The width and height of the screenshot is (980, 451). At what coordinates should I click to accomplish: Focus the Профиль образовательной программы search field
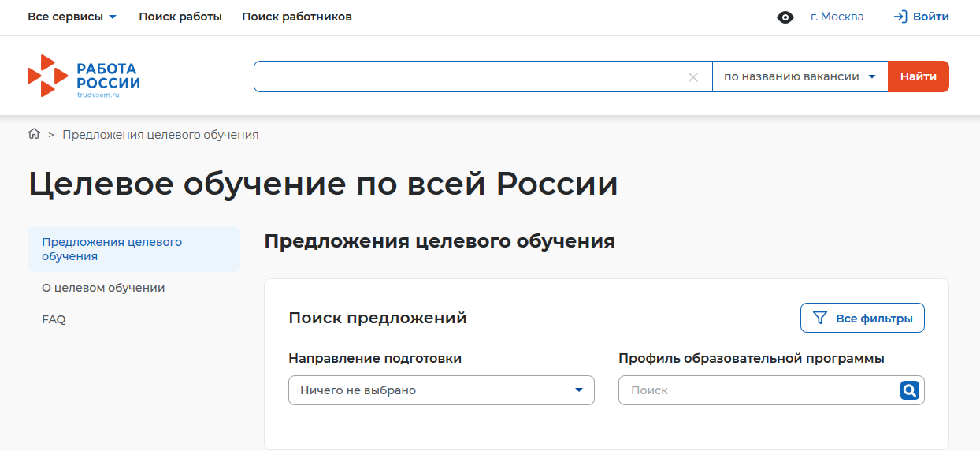[x=756, y=390]
